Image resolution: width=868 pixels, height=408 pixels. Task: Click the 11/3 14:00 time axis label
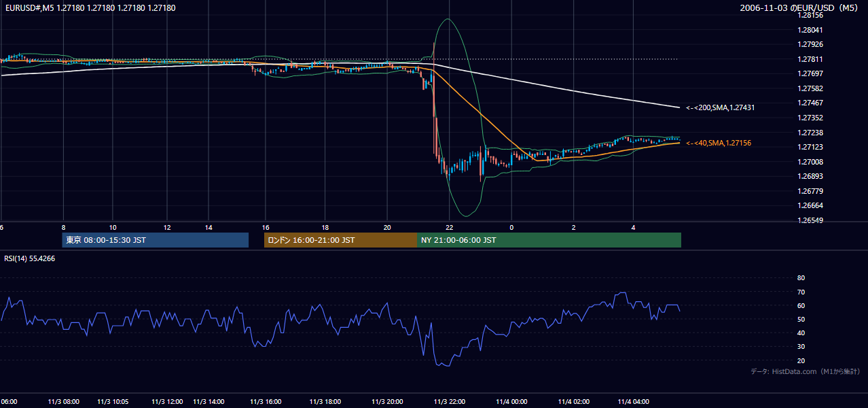(209, 402)
